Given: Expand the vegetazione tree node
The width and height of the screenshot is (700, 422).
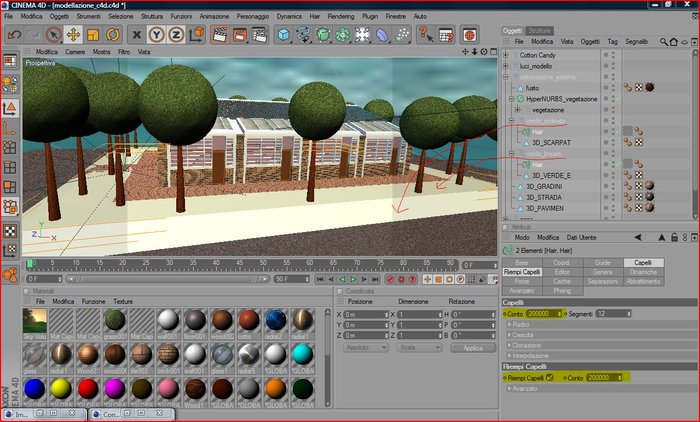Looking at the screenshot, I should (x=518, y=110).
